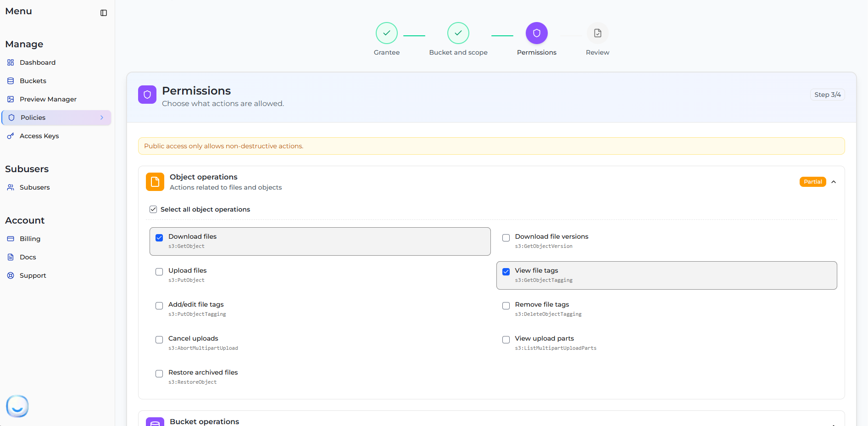Toggle Select all object operations checkbox
This screenshot has width=868, height=426.
pyautogui.click(x=153, y=209)
